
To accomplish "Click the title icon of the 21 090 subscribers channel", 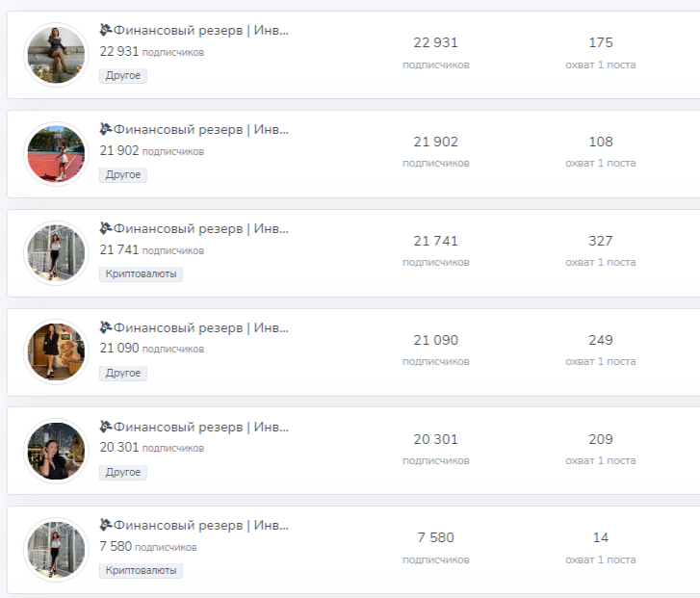I will pyautogui.click(x=106, y=327).
